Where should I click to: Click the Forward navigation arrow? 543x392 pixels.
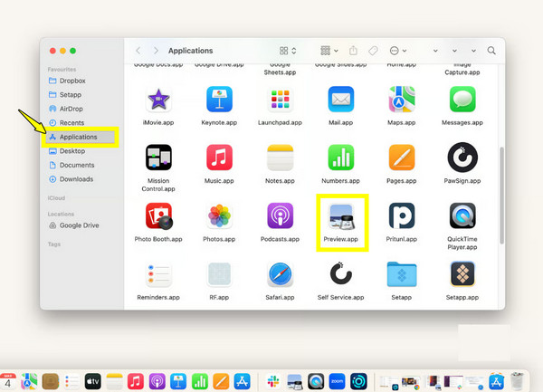coord(157,51)
